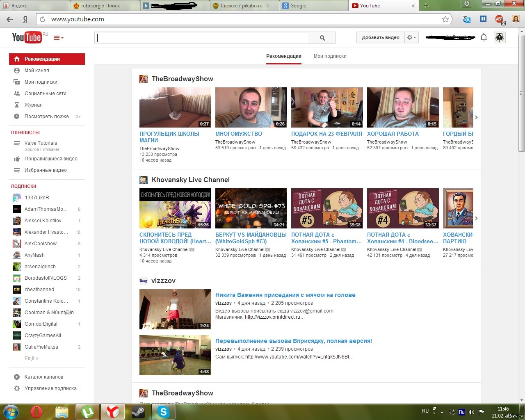This screenshot has width=525, height=420.
Task: Click the magnifier search button
Action: point(322,38)
